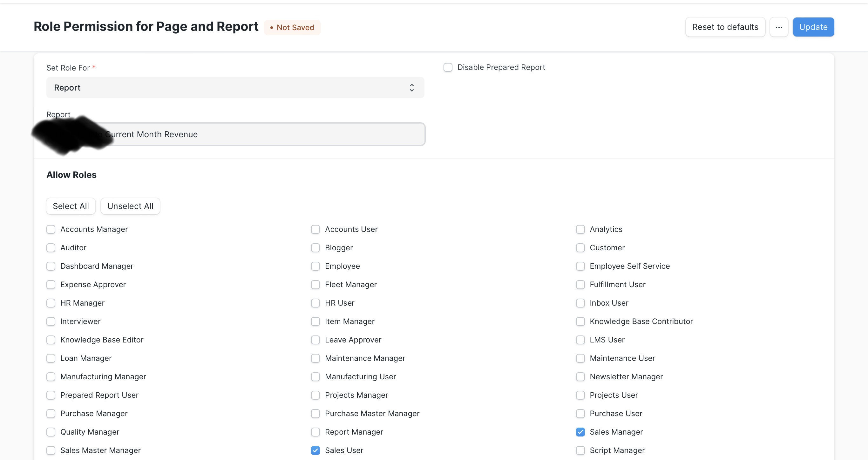Enable Disable Prepared Report checkbox
The width and height of the screenshot is (868, 460).
(x=447, y=67)
